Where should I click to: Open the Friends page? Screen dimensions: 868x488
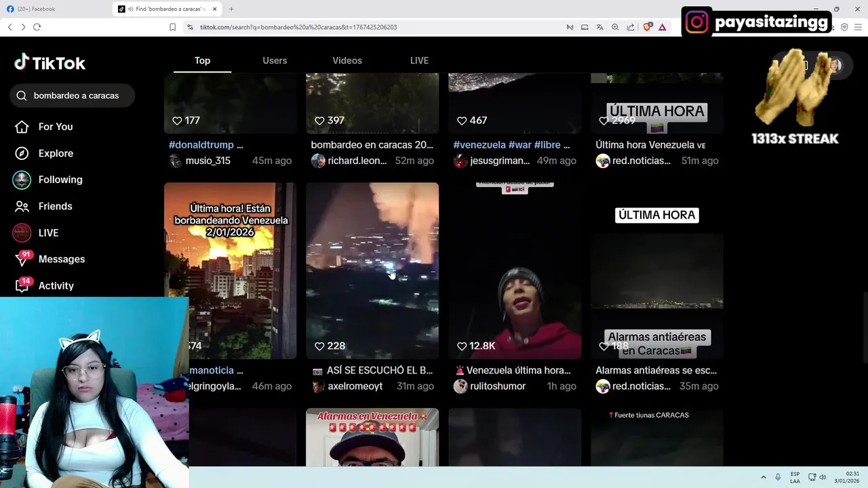43,206
